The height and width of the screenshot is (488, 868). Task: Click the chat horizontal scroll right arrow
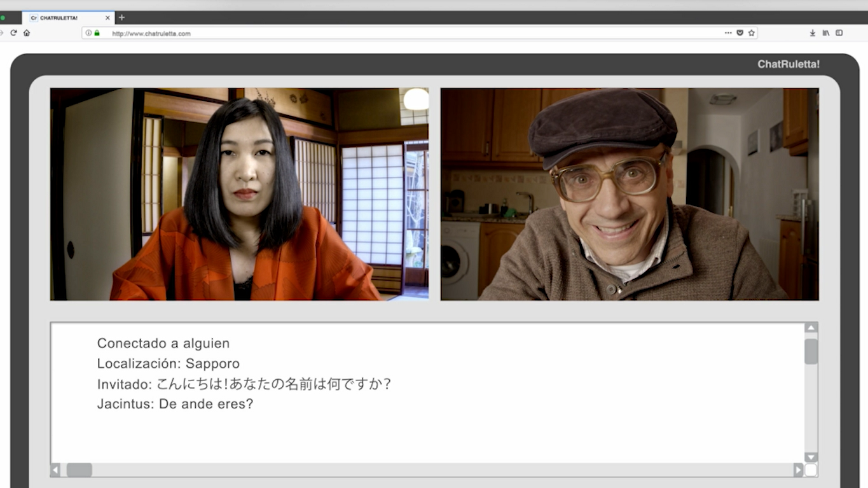pos(798,470)
